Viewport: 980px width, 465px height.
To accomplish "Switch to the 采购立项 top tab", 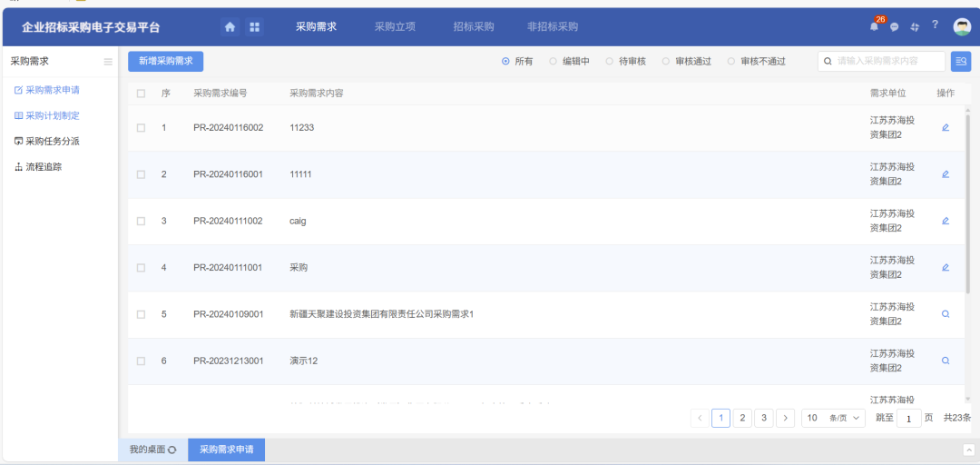I will [395, 27].
